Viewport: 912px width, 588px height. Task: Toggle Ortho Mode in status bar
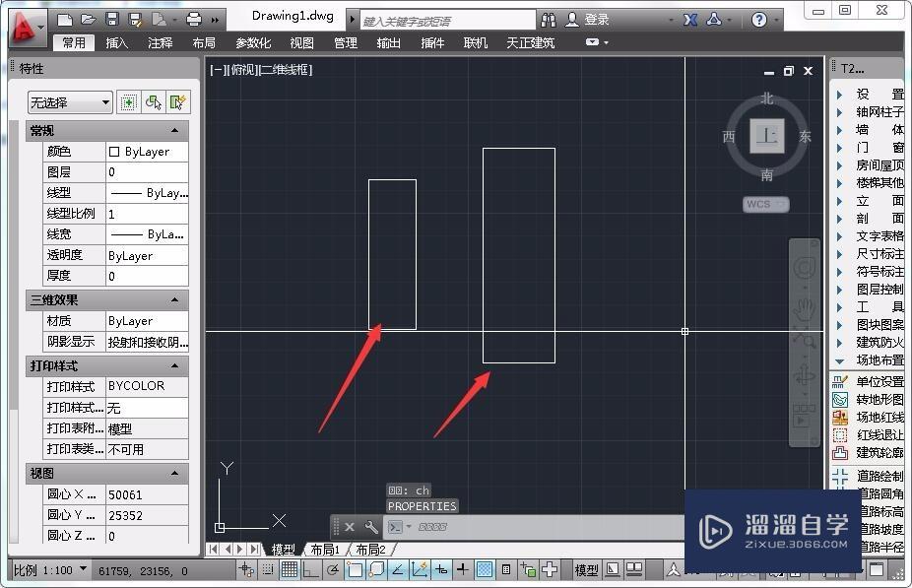pyautogui.click(x=310, y=570)
